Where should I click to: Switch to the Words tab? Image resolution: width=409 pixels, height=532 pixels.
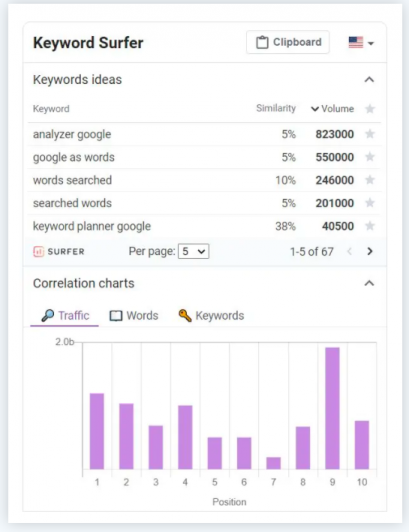pos(134,316)
